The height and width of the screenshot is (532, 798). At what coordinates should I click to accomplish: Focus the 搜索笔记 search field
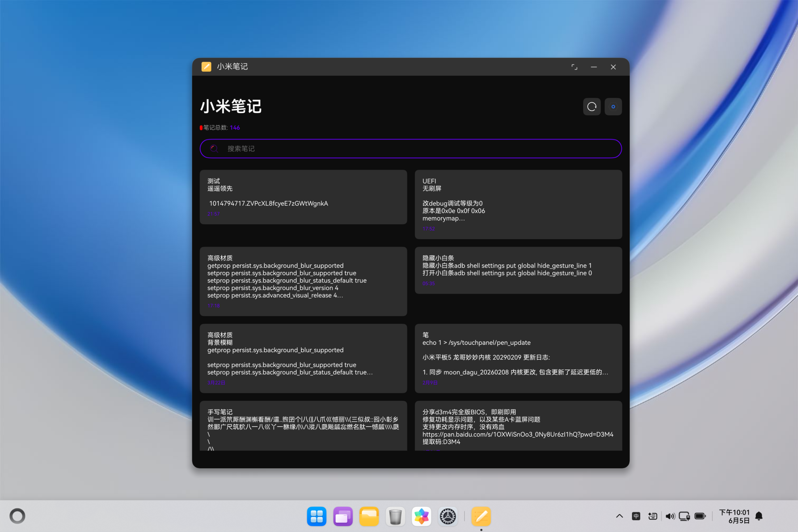411,149
